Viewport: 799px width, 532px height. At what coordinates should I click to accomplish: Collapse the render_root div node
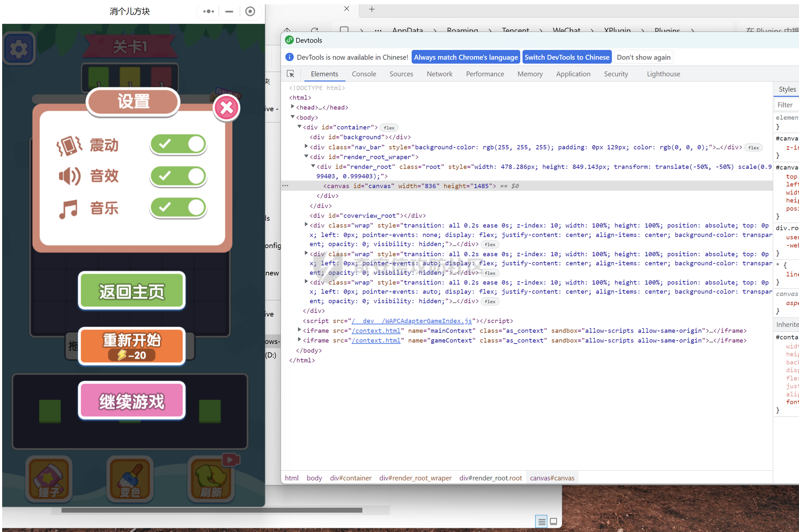pyautogui.click(x=313, y=166)
